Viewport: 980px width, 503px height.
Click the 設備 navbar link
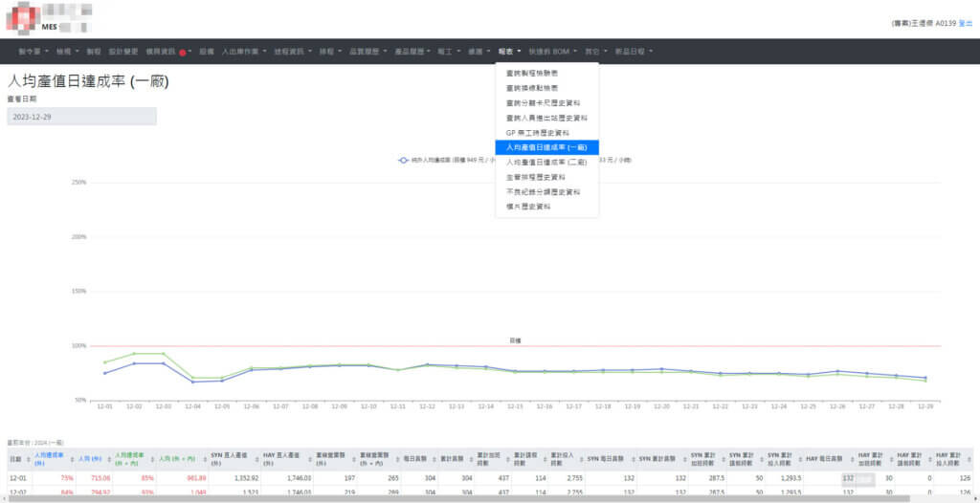pos(206,51)
